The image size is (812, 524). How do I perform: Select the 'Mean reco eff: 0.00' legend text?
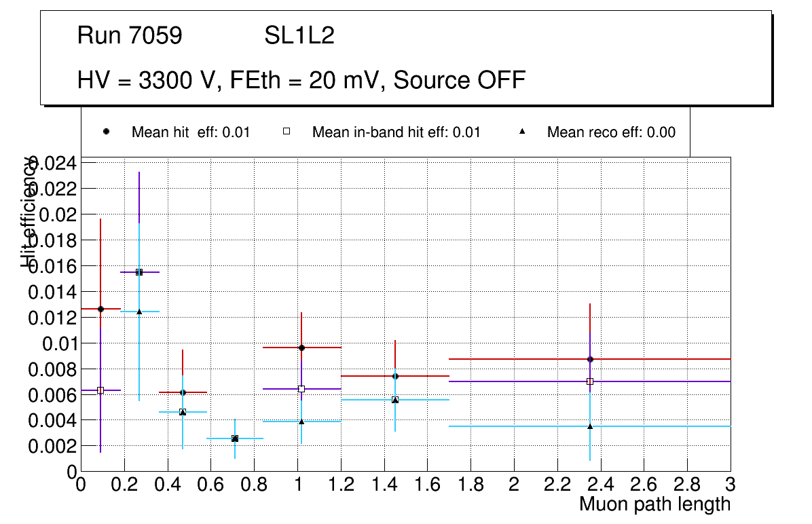611,132
